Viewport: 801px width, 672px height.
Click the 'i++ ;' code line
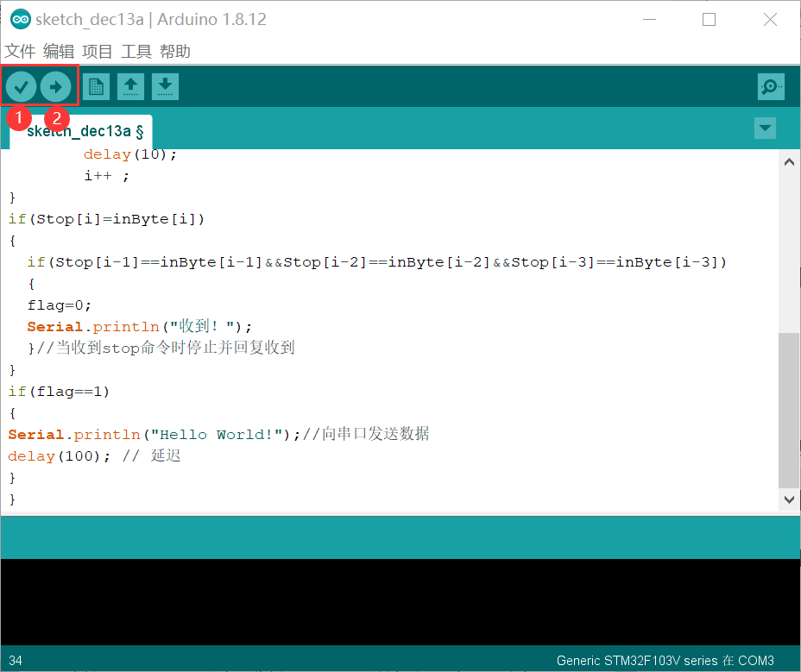pos(107,176)
